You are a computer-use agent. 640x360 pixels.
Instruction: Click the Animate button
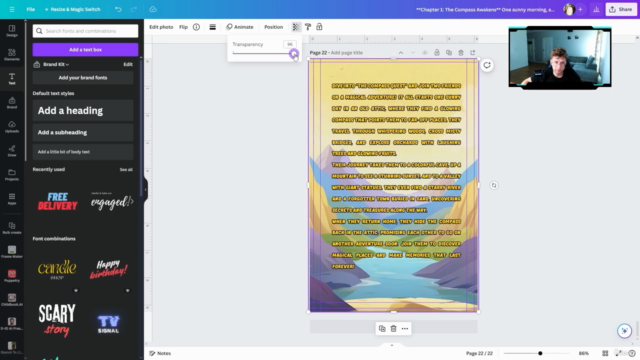point(240,27)
